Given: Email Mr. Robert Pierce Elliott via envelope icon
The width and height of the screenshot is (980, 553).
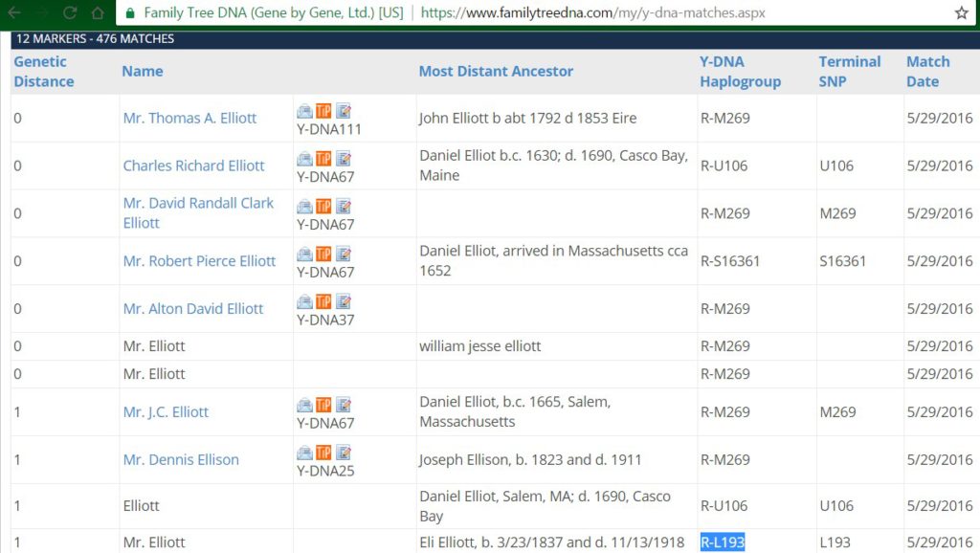Looking at the screenshot, I should coord(304,254).
